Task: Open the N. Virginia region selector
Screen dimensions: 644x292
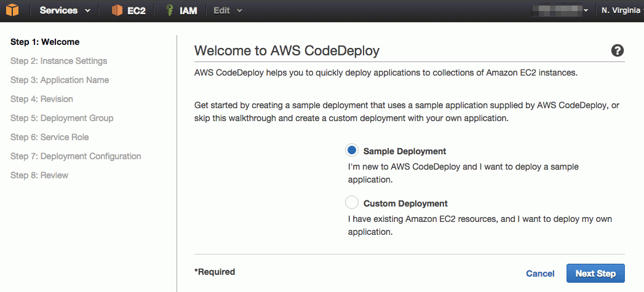Action: tap(621, 10)
